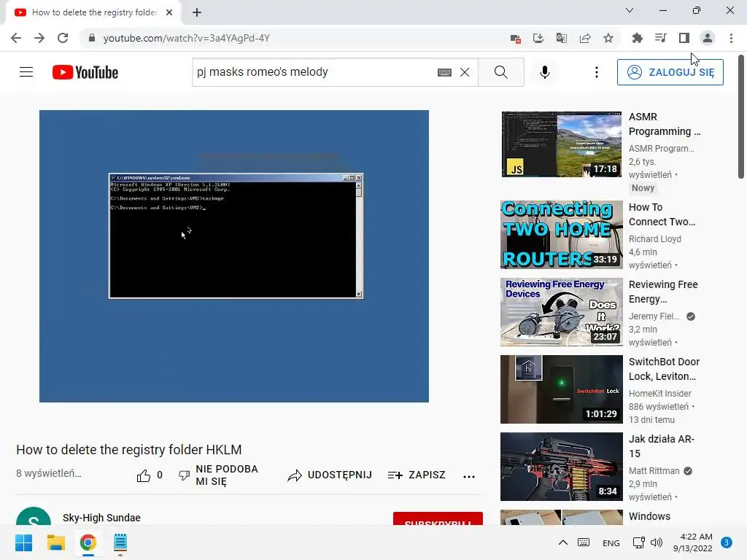The width and height of the screenshot is (747, 560).
Task: Close the 'How to delete the registry' tab
Action: (169, 12)
